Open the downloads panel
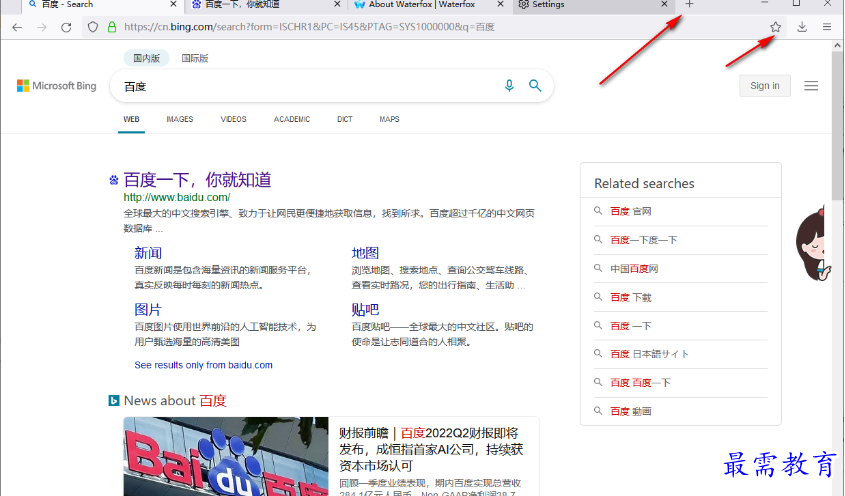Screen dimensions: 845x496 coord(802,27)
